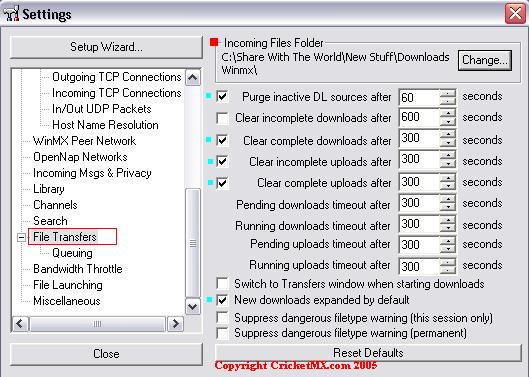
Task: Collapse the File Transfers tree node
Action: coord(21,238)
